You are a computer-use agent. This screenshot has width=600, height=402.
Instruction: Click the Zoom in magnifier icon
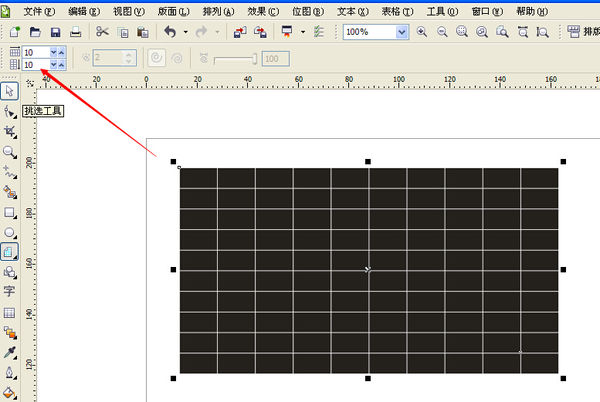click(x=422, y=32)
